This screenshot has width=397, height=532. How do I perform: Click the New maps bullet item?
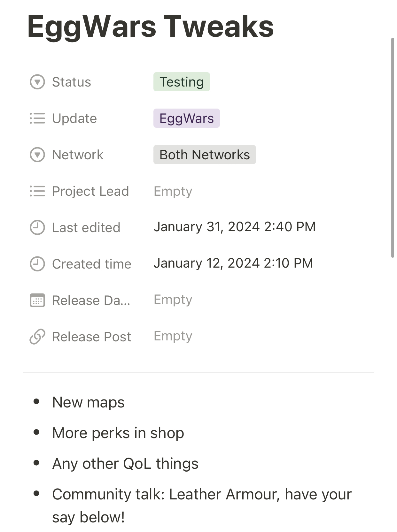pyautogui.click(x=88, y=402)
